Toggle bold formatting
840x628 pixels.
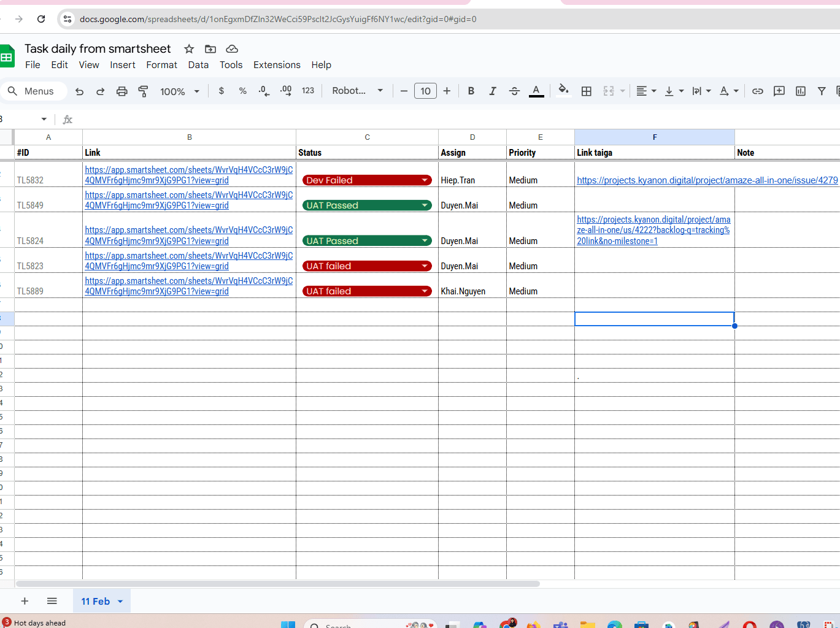point(471,91)
